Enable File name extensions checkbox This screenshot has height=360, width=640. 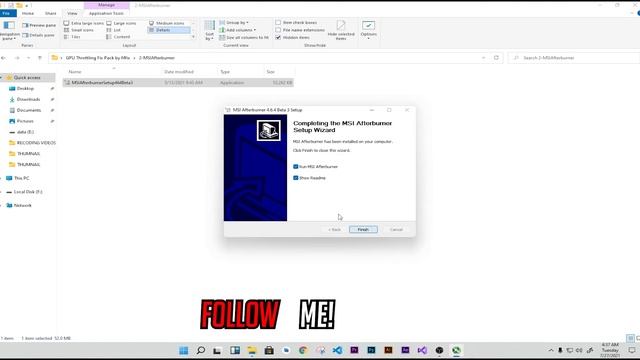click(278, 30)
